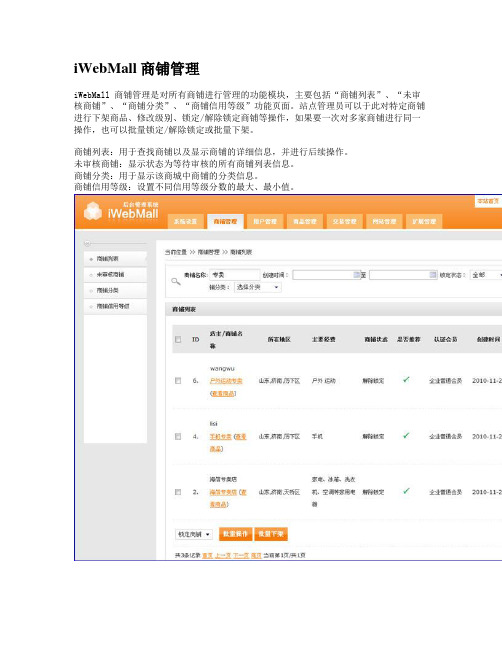502x649 pixels.
Task: Click the 批量下架 orange button
Action: [x=271, y=534]
